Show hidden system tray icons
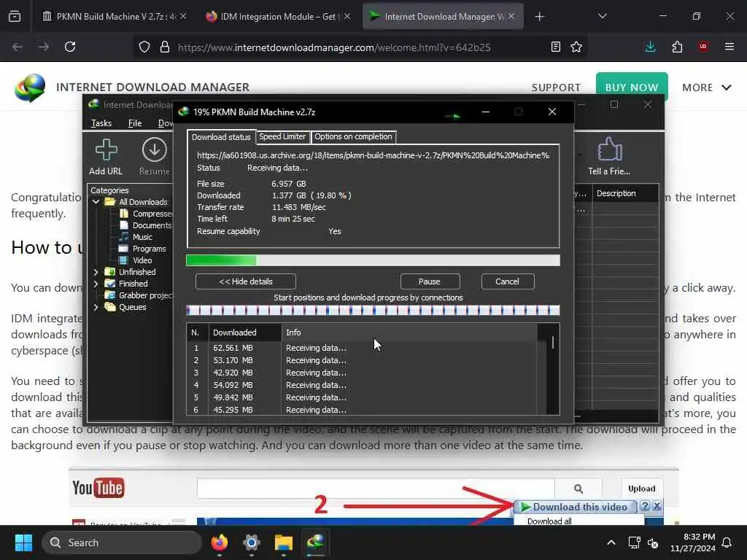This screenshot has height=560, width=747. coord(611,542)
